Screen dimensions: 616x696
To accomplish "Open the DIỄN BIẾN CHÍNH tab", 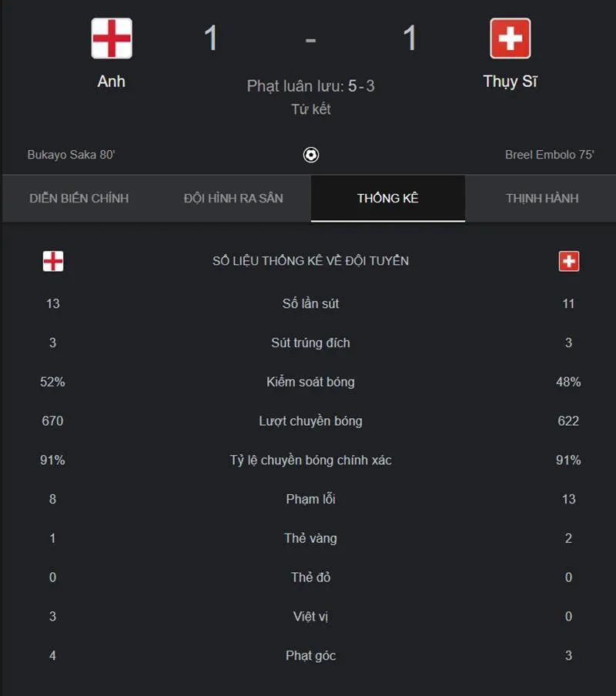I will (79, 199).
